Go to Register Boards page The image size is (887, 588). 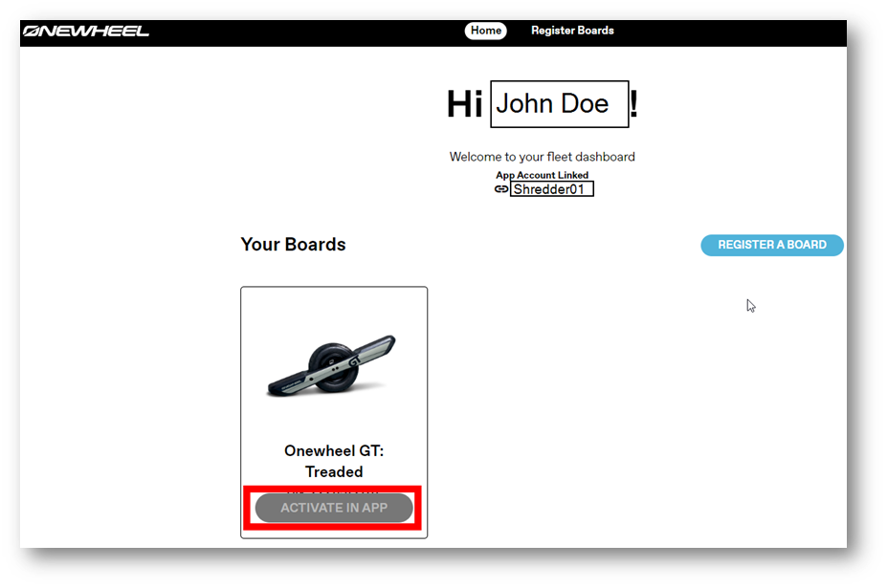572,31
